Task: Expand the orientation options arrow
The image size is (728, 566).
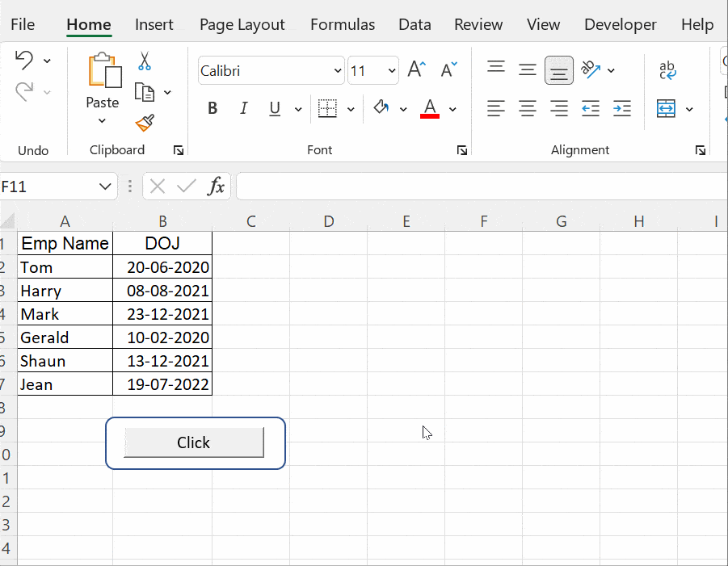Action: pos(612,70)
